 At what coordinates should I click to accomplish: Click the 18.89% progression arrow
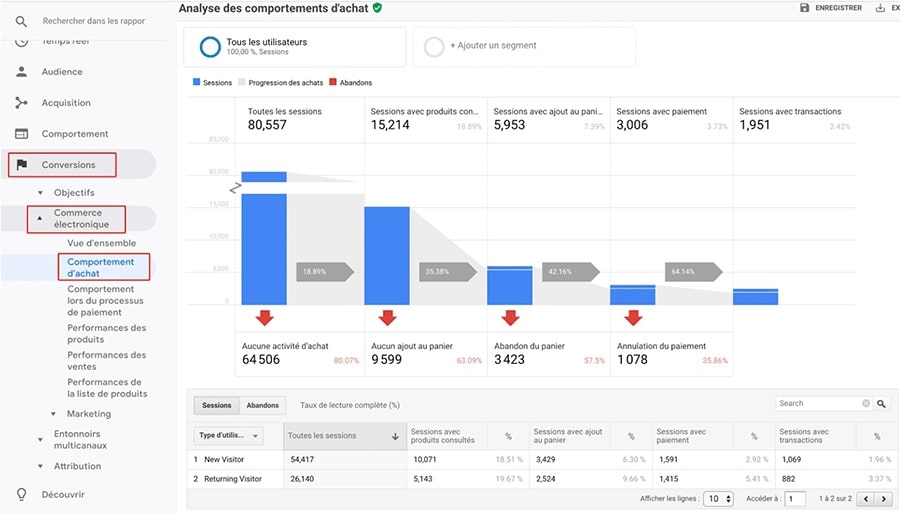(325, 272)
